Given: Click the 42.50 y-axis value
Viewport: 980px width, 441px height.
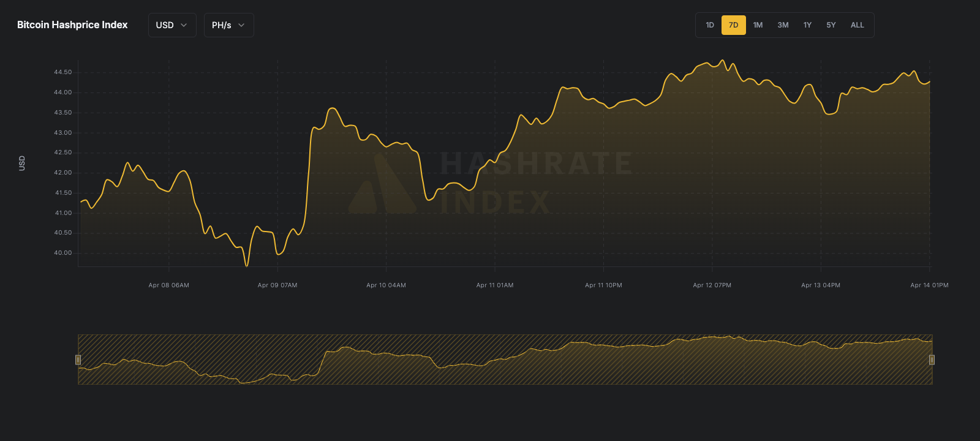Looking at the screenshot, I should (62, 153).
